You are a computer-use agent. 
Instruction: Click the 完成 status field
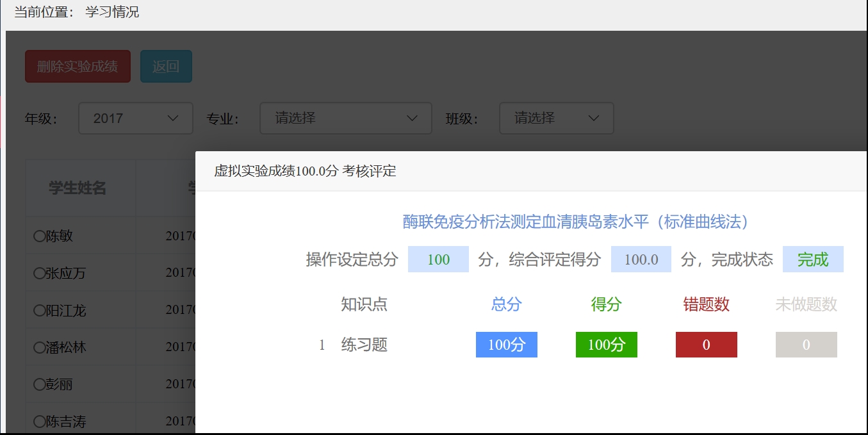pyautogui.click(x=812, y=259)
